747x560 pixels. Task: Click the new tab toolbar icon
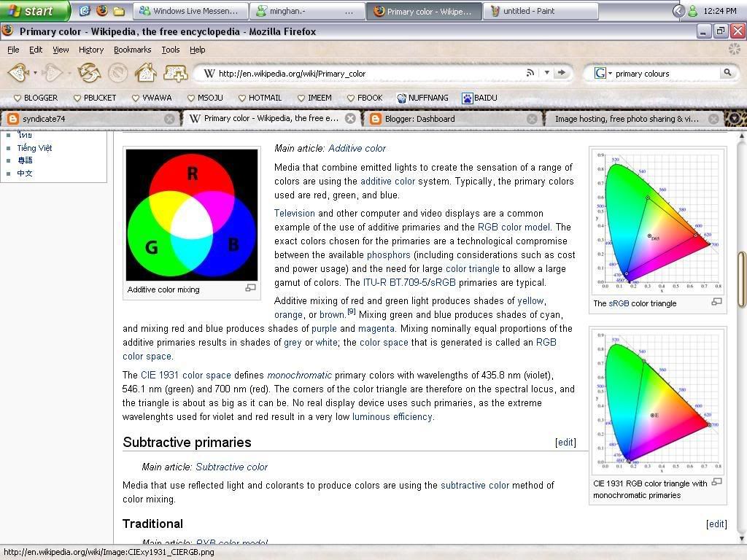(175, 73)
